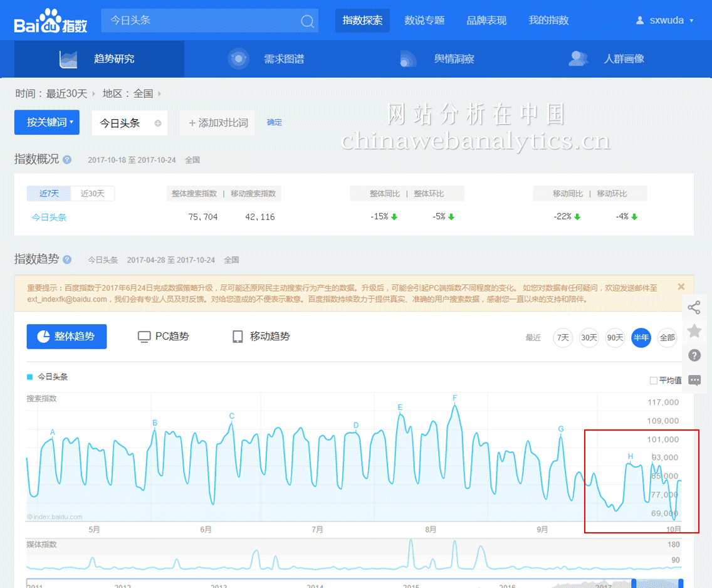Screen dimensions: 712x588
Task: Click the star favorite icon
Action: pyautogui.click(x=694, y=331)
